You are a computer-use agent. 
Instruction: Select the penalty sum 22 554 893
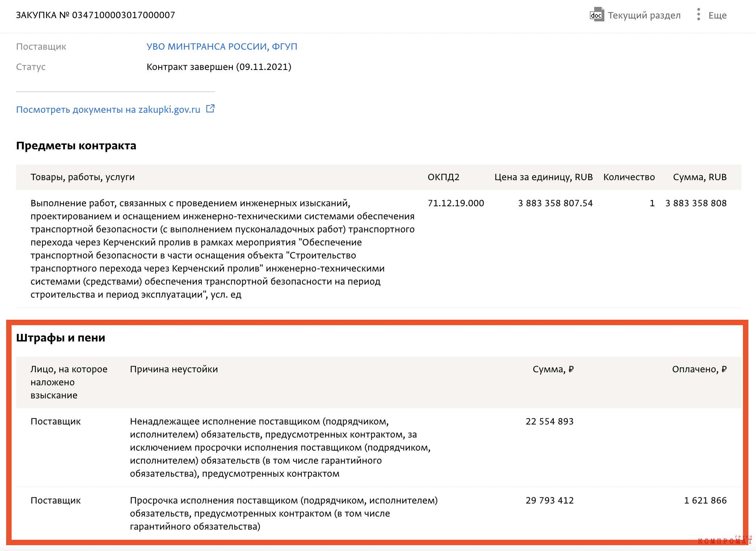(550, 421)
